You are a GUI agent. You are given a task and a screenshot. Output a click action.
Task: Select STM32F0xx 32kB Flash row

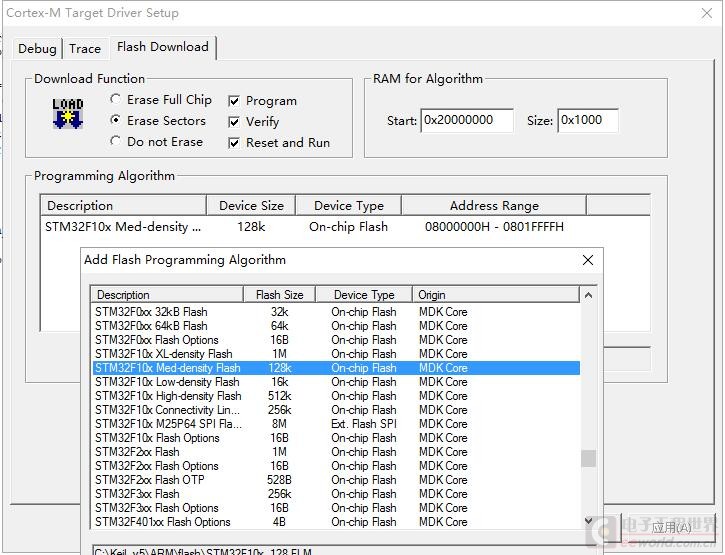click(x=336, y=312)
